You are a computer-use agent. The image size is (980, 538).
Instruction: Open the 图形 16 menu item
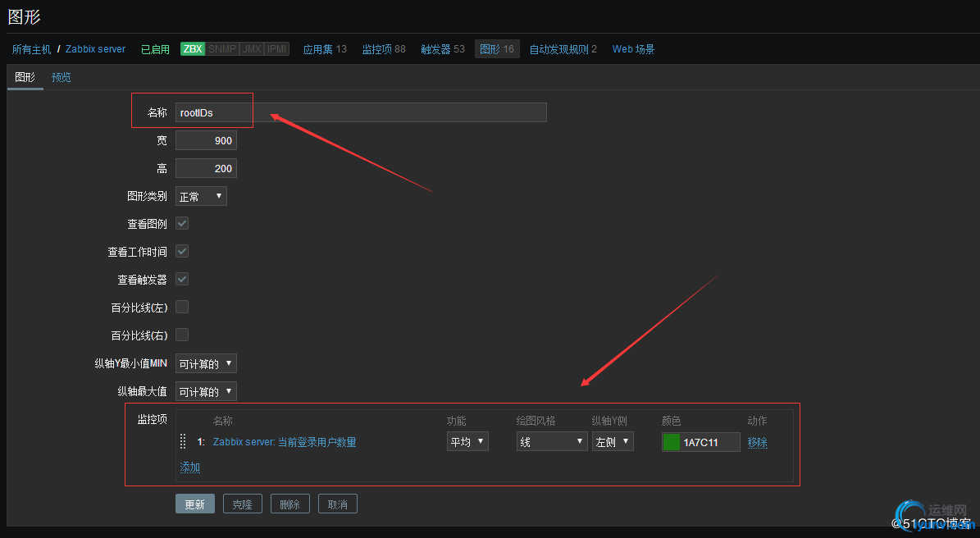point(497,48)
